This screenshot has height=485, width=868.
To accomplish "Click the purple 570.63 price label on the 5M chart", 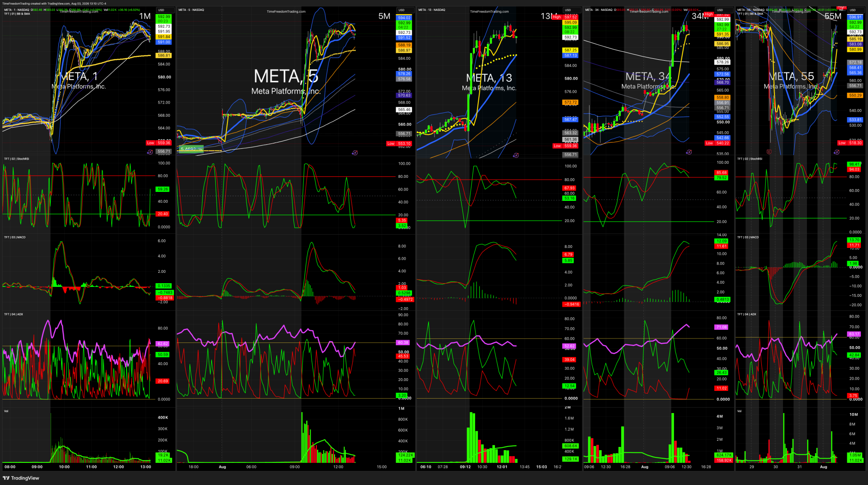I will click(404, 95).
